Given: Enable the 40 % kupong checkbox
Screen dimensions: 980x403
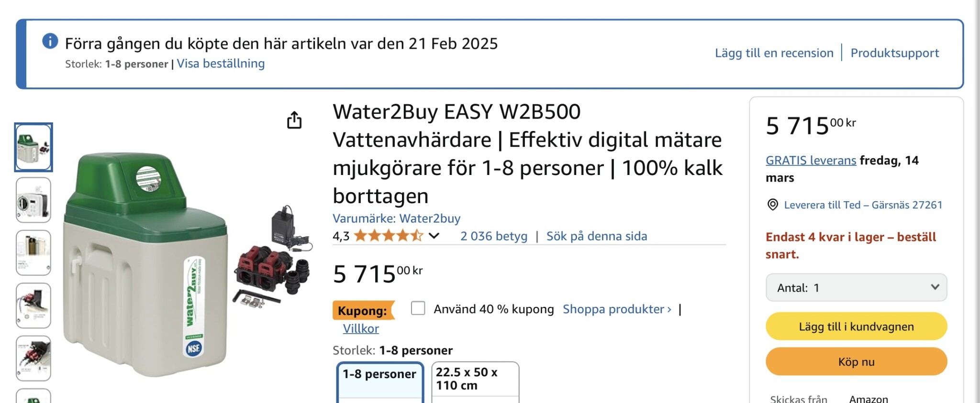Looking at the screenshot, I should [418, 308].
